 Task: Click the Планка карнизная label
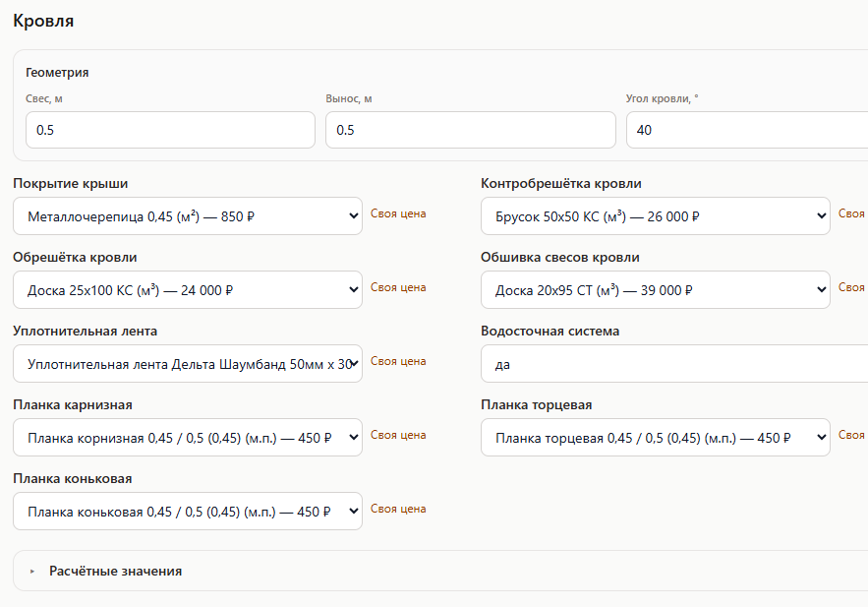73,405
